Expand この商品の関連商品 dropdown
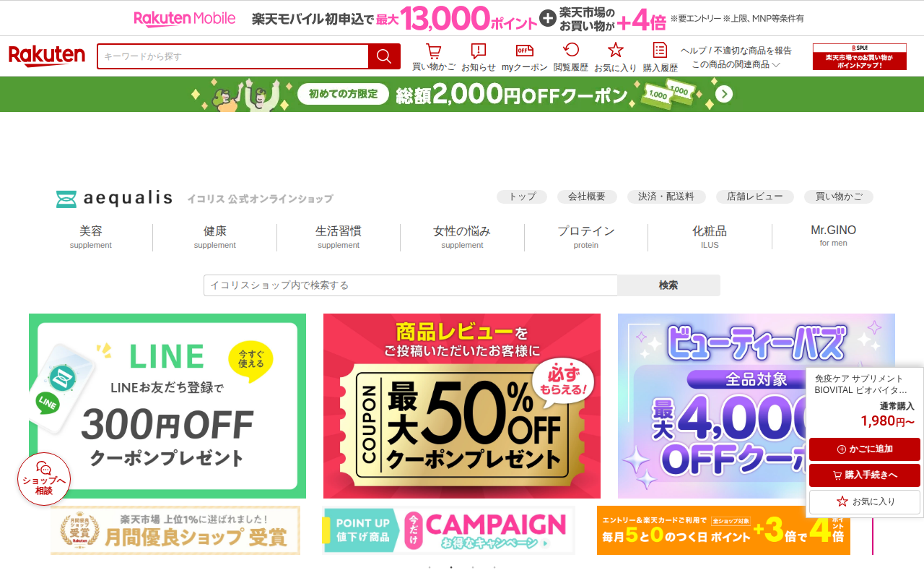 pos(736,64)
